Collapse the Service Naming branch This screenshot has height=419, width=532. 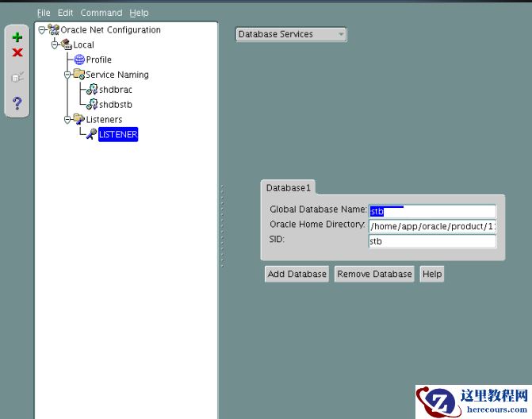coord(67,75)
